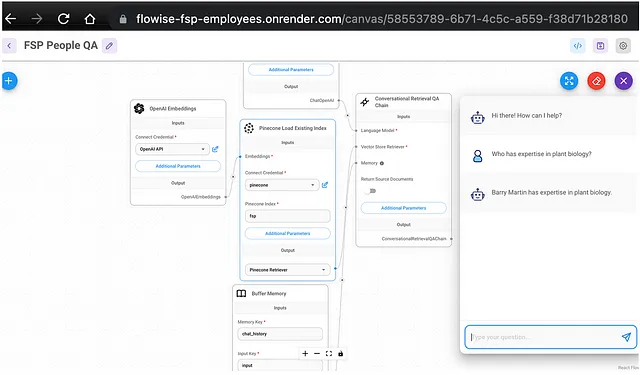Viewport: 640px width, 375px height.
Task: Focus the address bar URL
Action: coord(382,19)
